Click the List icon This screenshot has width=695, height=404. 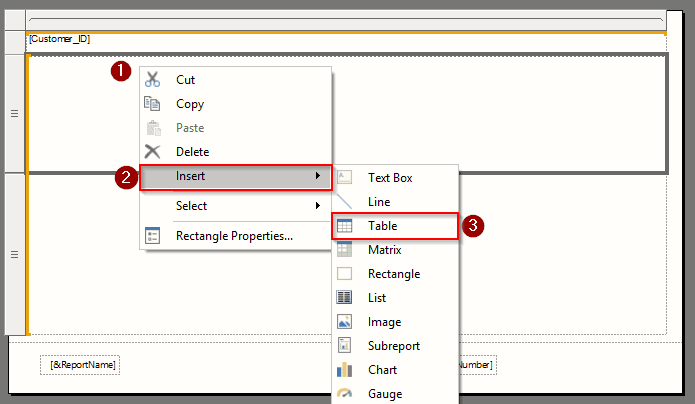click(344, 298)
